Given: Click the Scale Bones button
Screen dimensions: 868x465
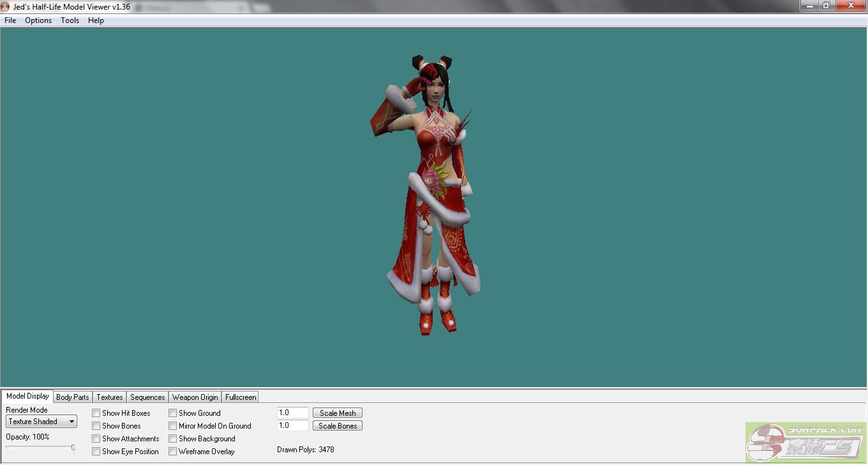Looking at the screenshot, I should click(338, 426).
